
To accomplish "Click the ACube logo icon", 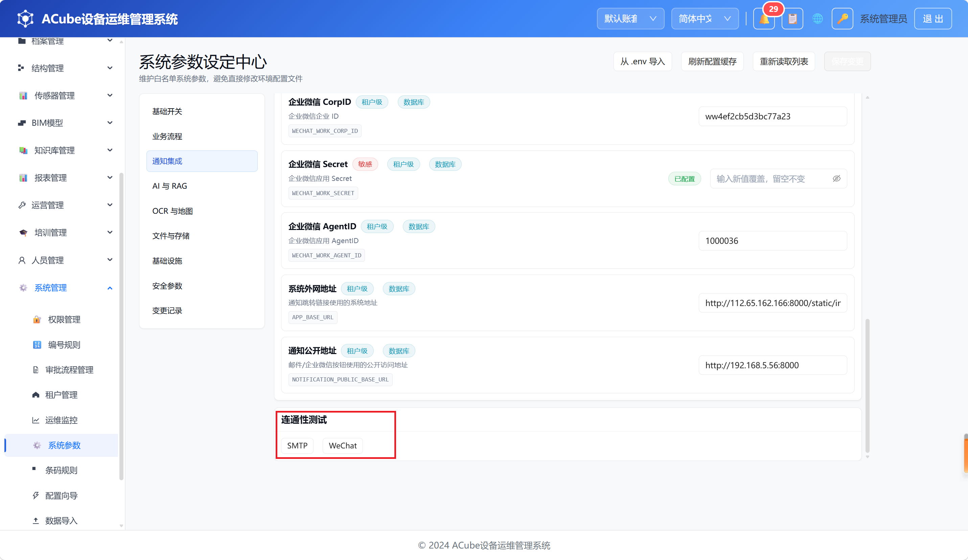I will [25, 19].
